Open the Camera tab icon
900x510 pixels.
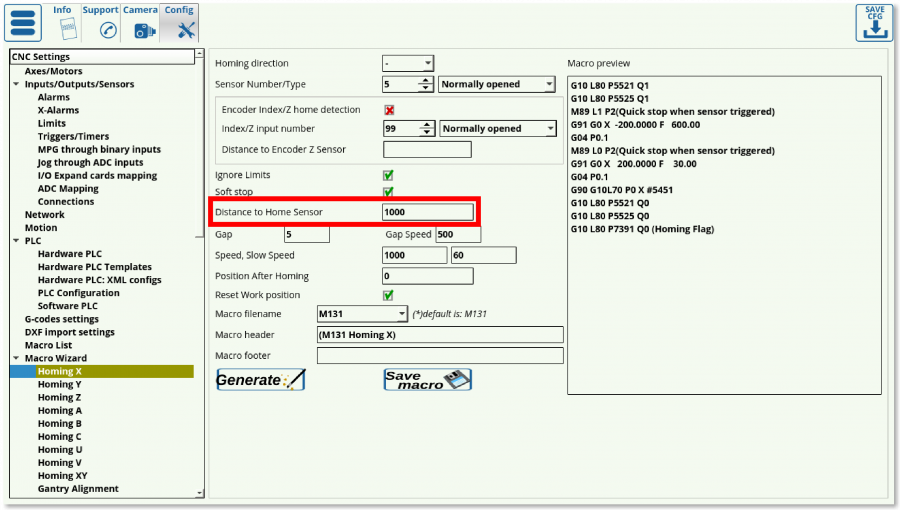(142, 29)
